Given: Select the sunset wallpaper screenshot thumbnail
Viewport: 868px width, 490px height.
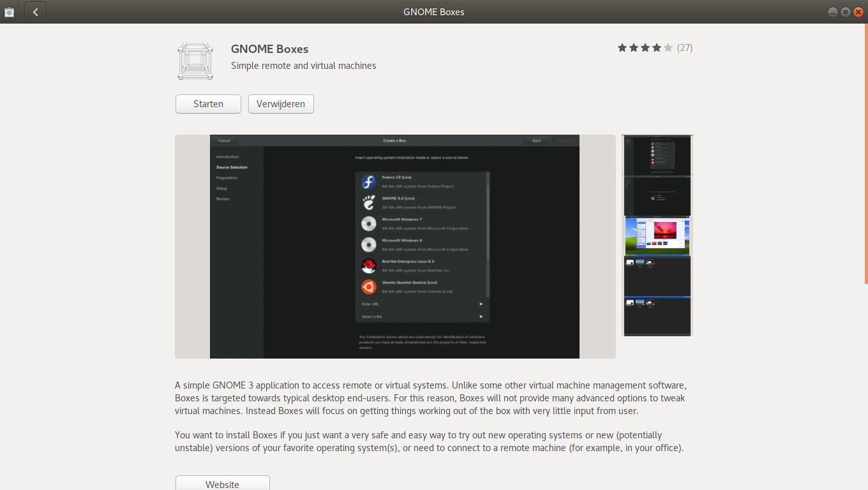Looking at the screenshot, I should tap(658, 236).
